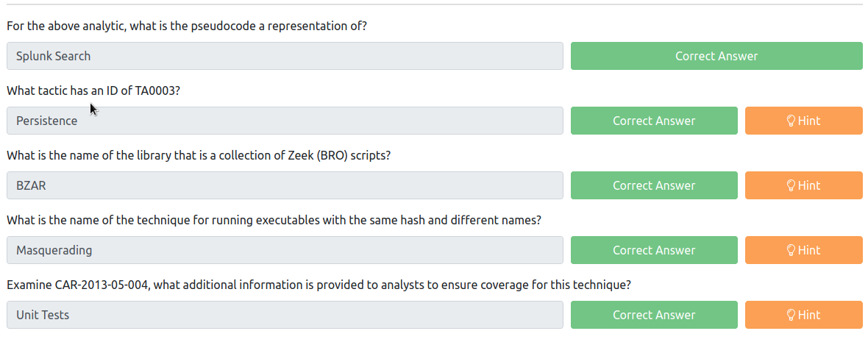Click the Splunk Search answer field
868x342 pixels.
tap(285, 56)
